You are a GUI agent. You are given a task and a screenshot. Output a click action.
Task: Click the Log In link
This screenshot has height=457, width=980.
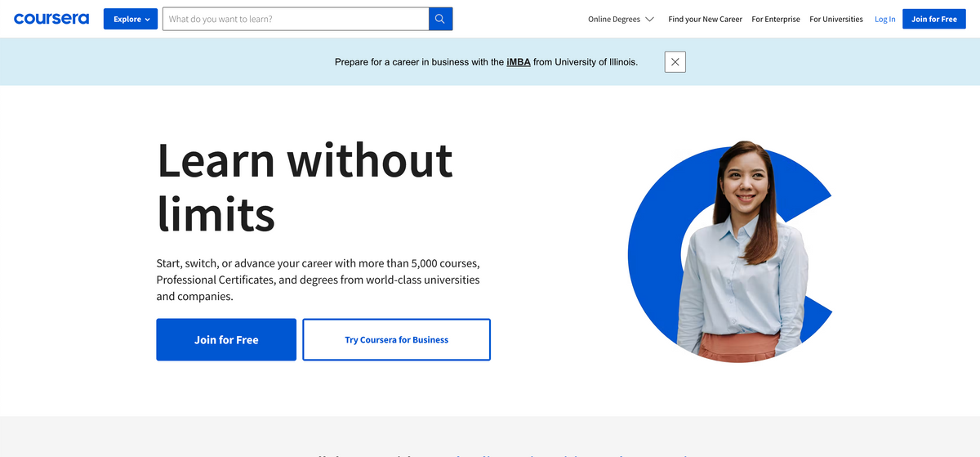[885, 19]
